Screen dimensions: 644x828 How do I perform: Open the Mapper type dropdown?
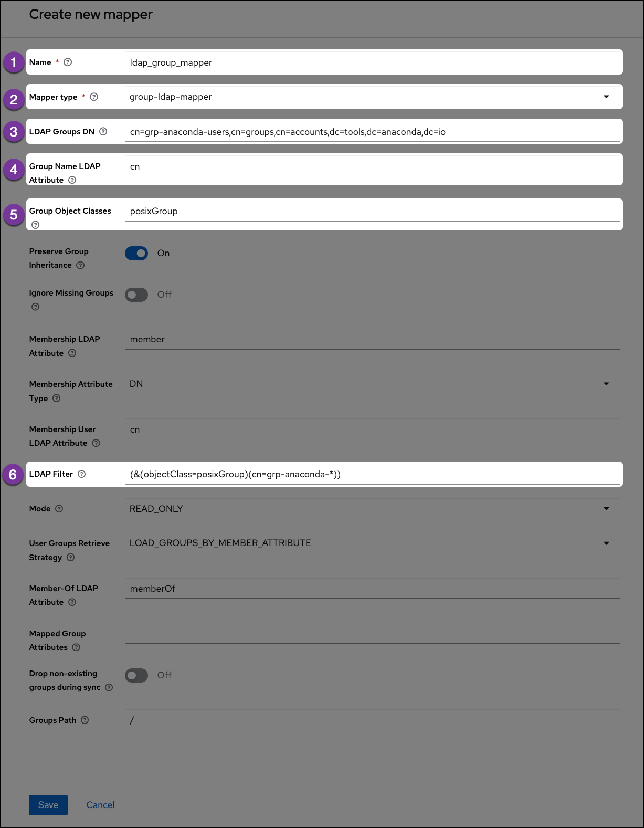(x=372, y=97)
